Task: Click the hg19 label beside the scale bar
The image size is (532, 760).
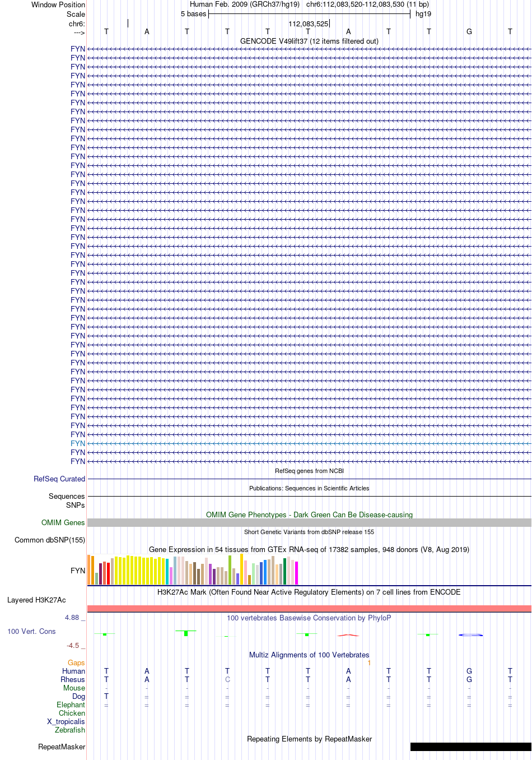Action: tap(423, 14)
